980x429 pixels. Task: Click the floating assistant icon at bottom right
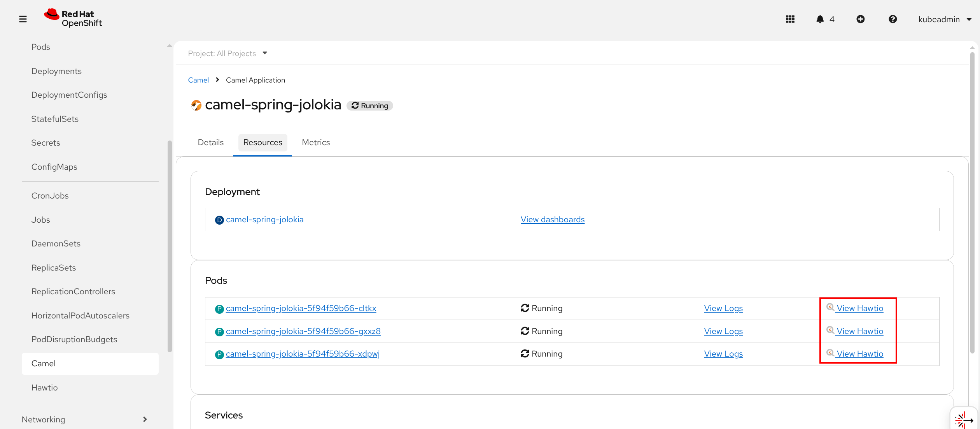click(x=963, y=420)
